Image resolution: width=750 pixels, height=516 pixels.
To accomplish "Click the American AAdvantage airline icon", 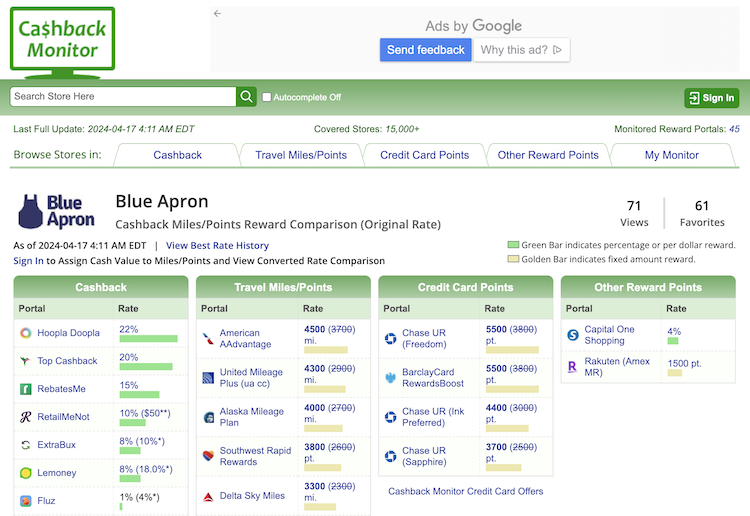I will pos(208,339).
